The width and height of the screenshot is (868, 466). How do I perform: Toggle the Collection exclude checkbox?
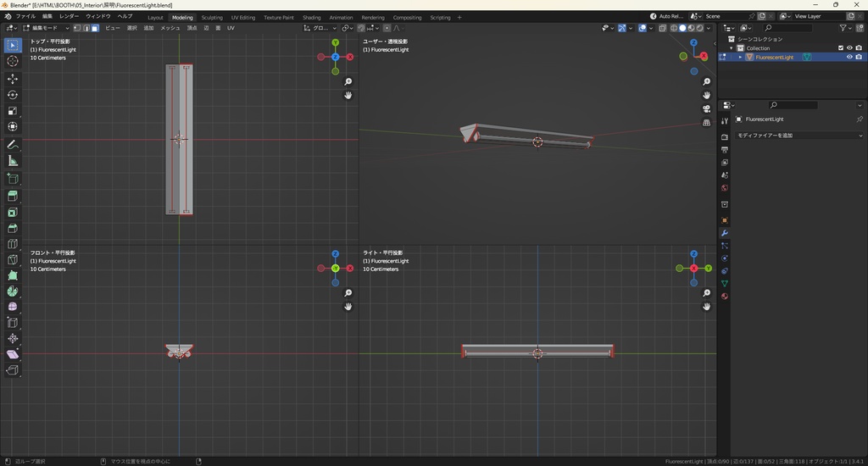[841, 48]
